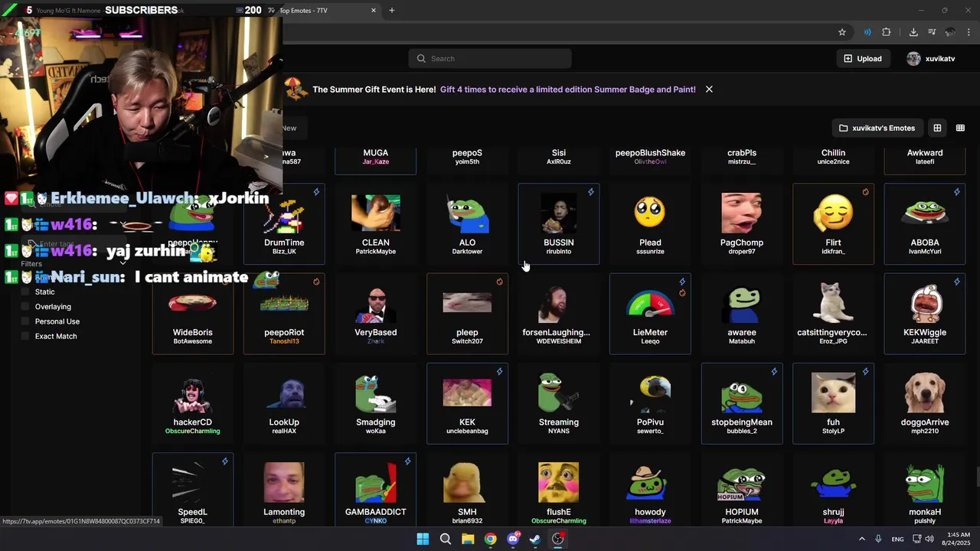Open the ALO emote card
Image resolution: width=980 pixels, height=551 pixels.
pyautogui.click(x=467, y=223)
